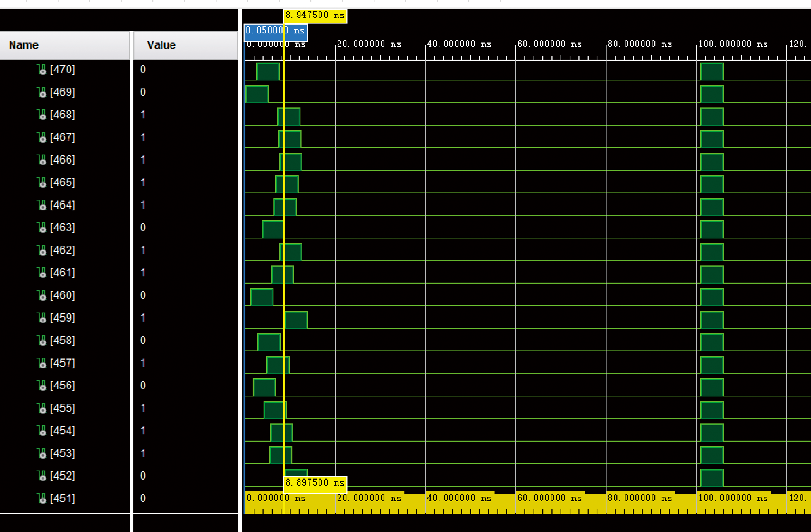Image resolution: width=811 pixels, height=532 pixels.
Task: Select the signal icon for [455]
Action: coord(42,408)
